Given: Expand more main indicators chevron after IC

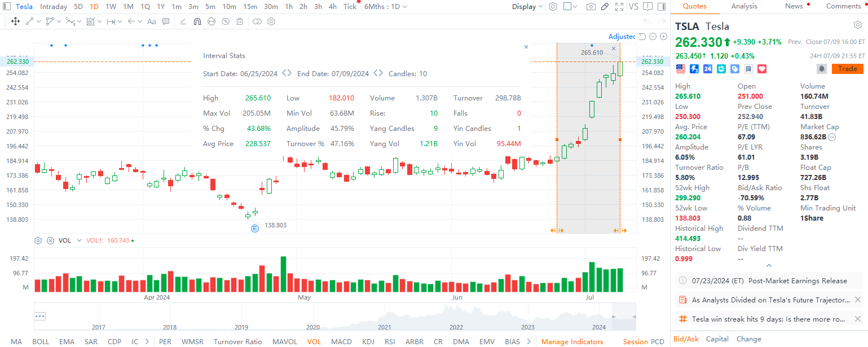Looking at the screenshot, I should pos(147,341).
